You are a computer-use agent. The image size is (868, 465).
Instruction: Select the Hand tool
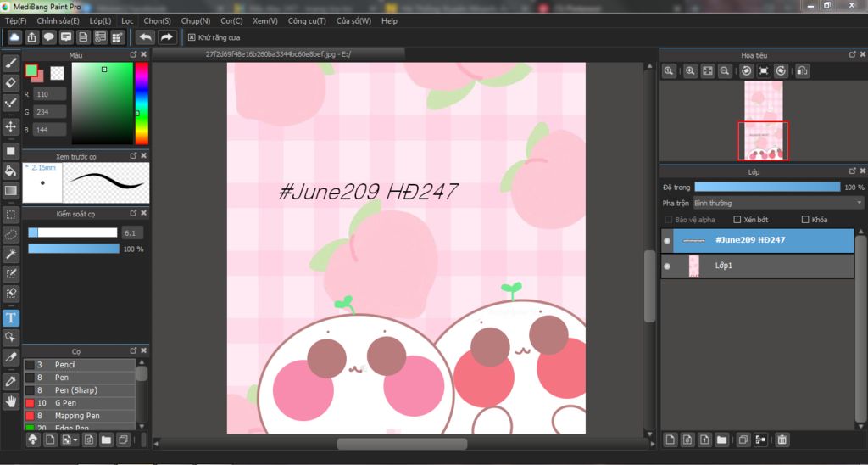(x=10, y=401)
